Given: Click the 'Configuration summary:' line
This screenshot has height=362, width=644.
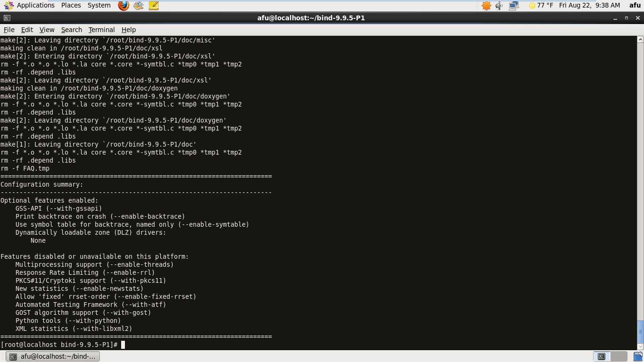Looking at the screenshot, I should pos(42,184).
